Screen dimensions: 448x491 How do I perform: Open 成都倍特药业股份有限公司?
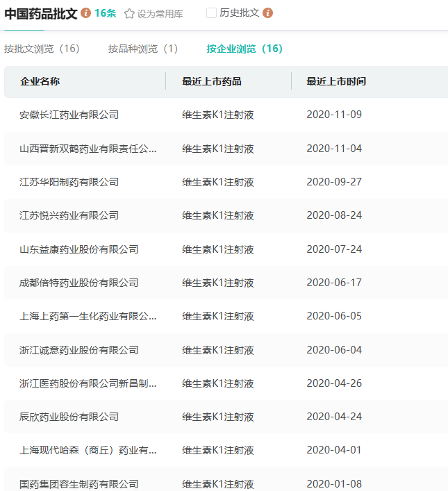tap(79, 283)
